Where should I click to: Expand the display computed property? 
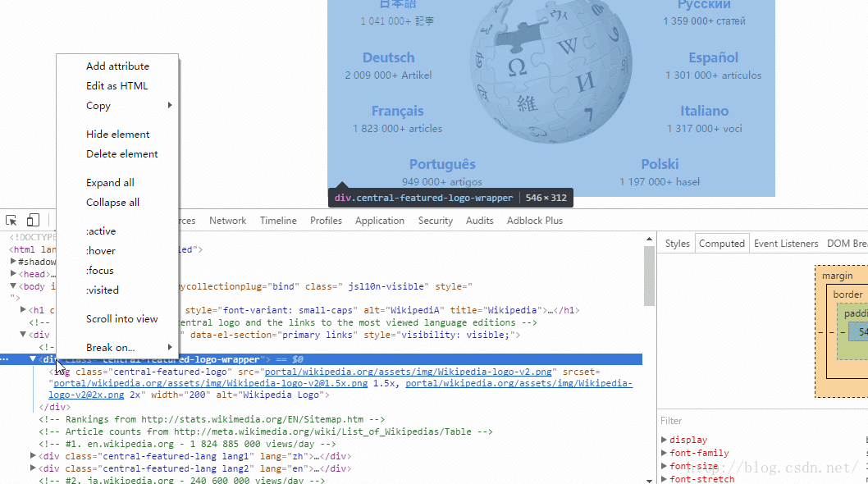pos(664,440)
